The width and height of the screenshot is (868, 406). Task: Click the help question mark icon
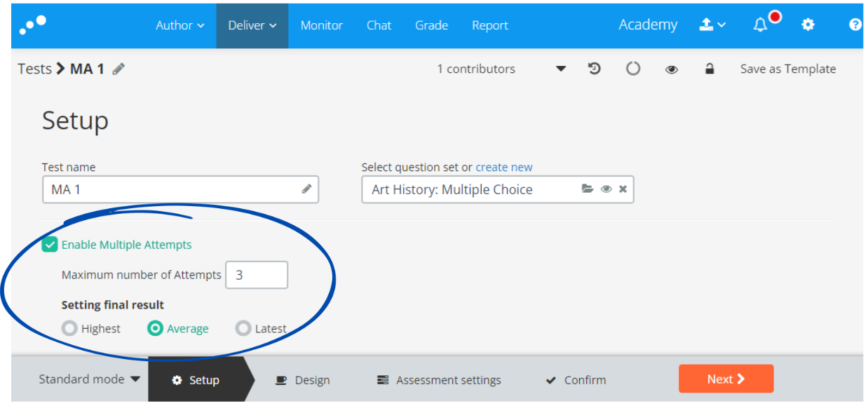pos(855,25)
